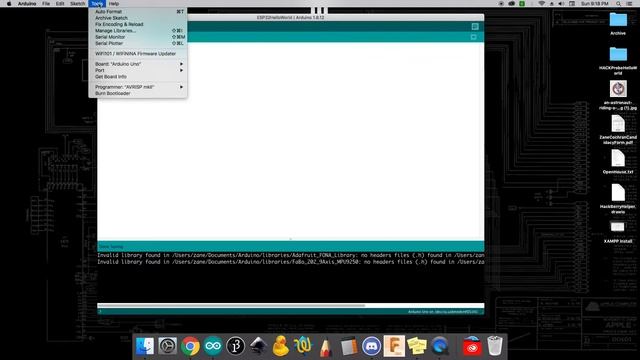Open the Edit menu
Screen dimensions: 640x360
[x=60, y=4]
